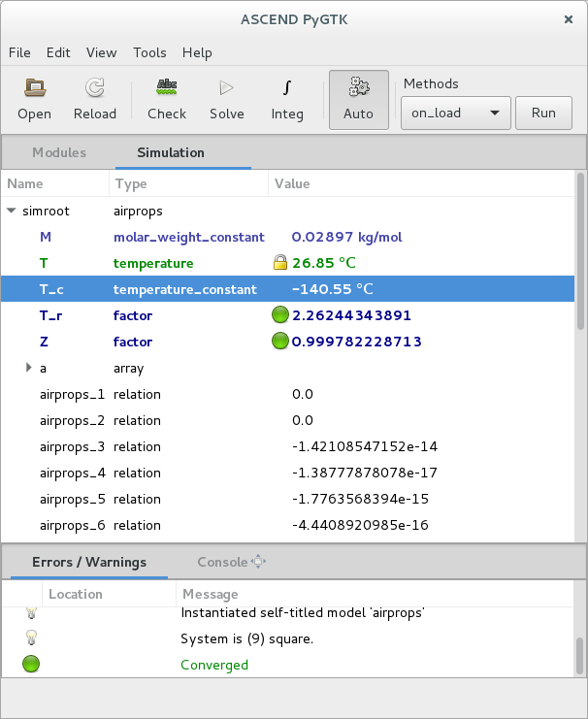
Task: Collapse the simroot tree node
Action: (12, 211)
